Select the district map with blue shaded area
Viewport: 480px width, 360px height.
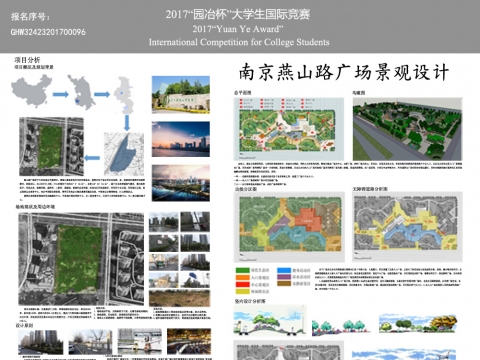[x=124, y=154]
